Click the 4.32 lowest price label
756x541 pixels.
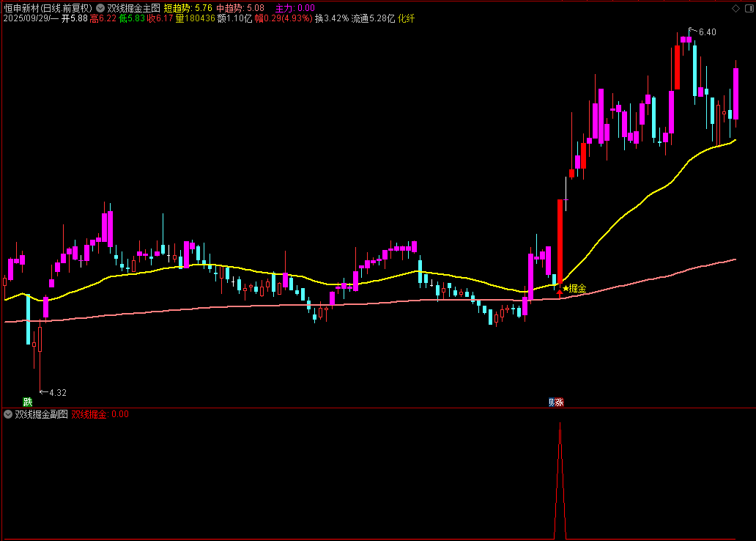click(x=57, y=393)
